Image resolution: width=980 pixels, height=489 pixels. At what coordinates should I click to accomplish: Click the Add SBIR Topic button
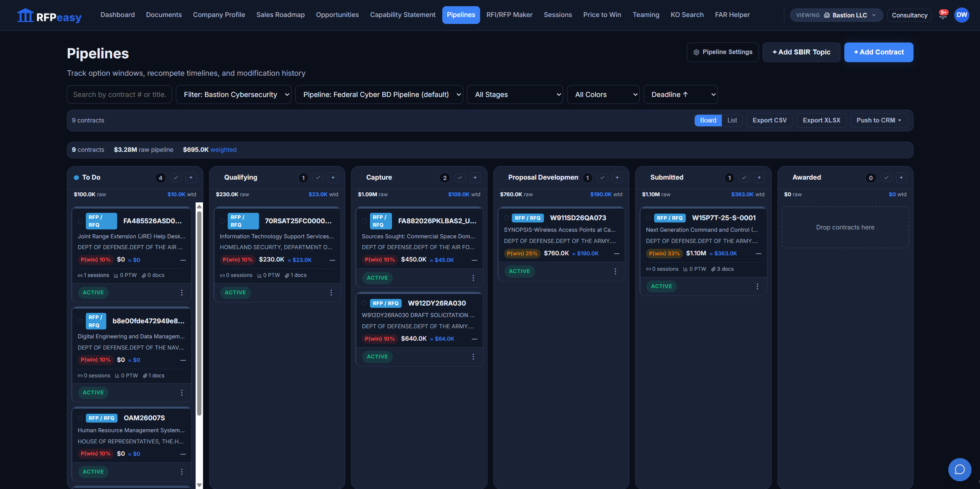pos(801,52)
